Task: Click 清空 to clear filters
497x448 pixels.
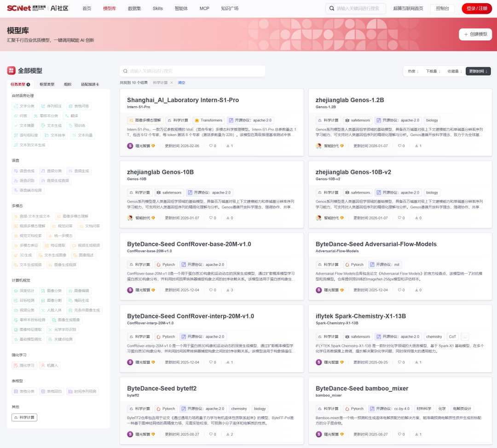Action: 181,83
